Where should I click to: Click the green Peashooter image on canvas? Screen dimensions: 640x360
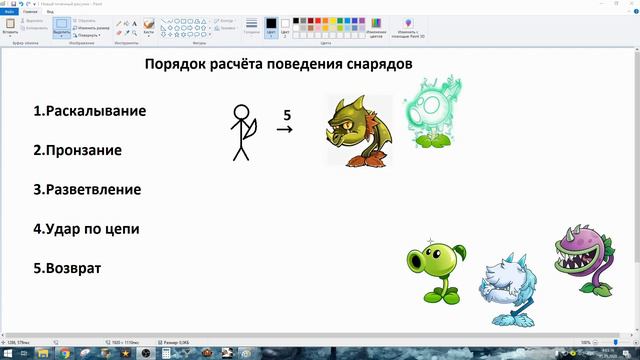(436, 273)
